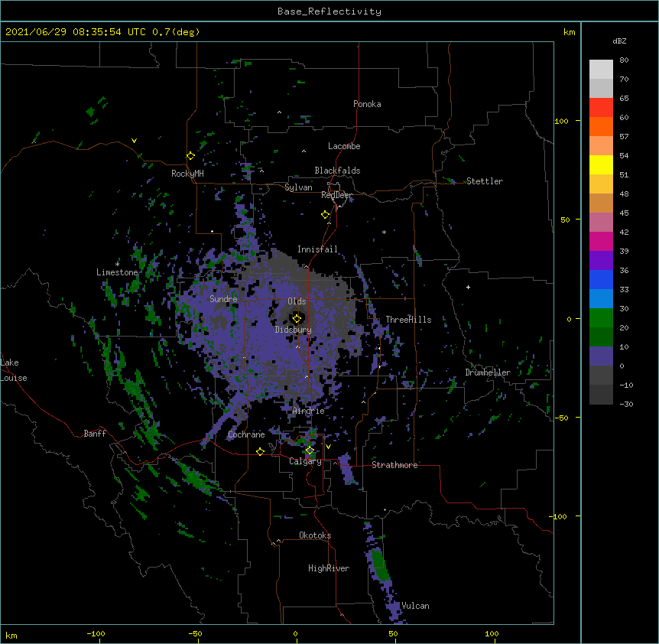
Task: Click the Calgary label
Action: tap(306, 461)
